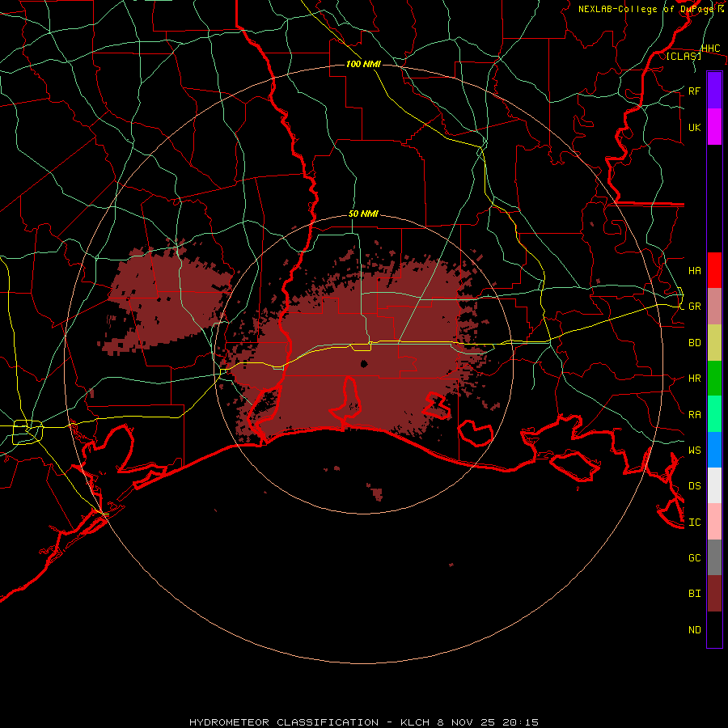728x728 pixels.
Task: Click the black radar site dot at center
Action: 364,363
